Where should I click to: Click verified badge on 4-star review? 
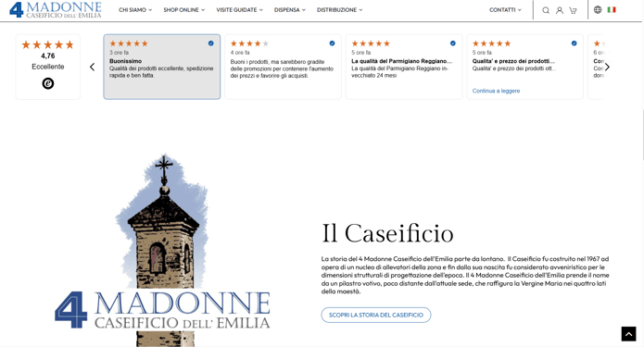pyautogui.click(x=332, y=43)
